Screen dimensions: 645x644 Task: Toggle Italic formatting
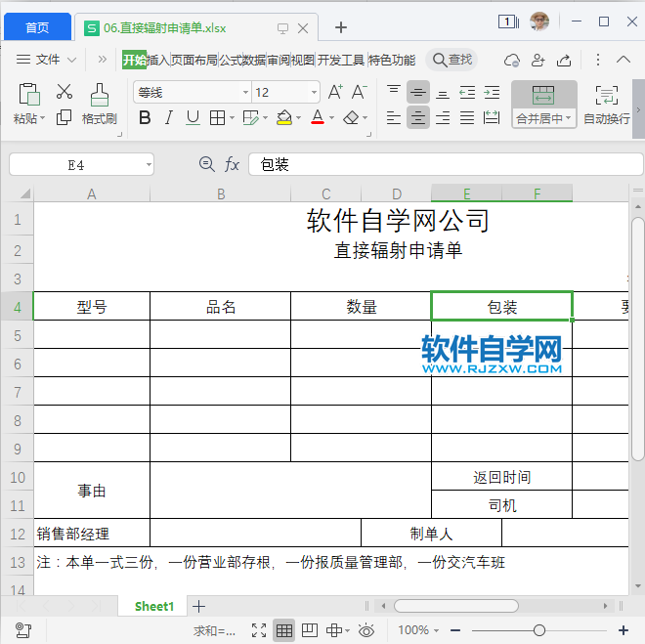pyautogui.click(x=169, y=118)
